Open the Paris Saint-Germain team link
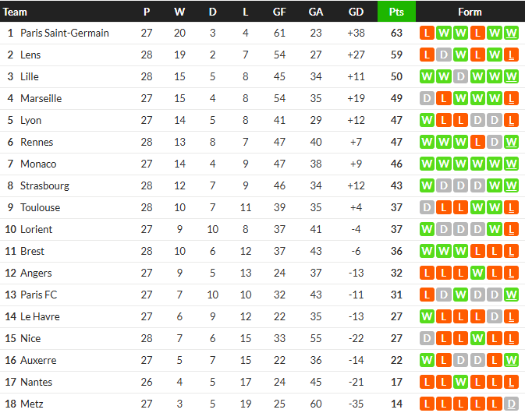The image size is (525, 420). coord(65,34)
